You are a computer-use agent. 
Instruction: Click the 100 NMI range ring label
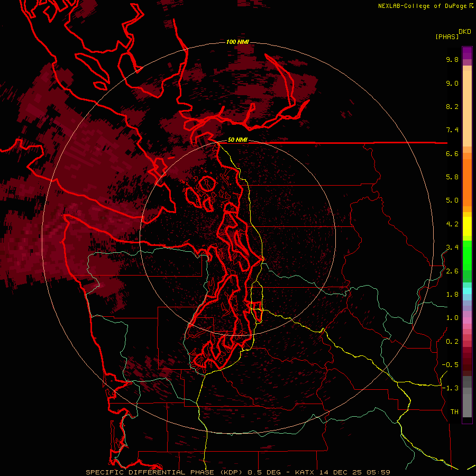pyautogui.click(x=237, y=42)
